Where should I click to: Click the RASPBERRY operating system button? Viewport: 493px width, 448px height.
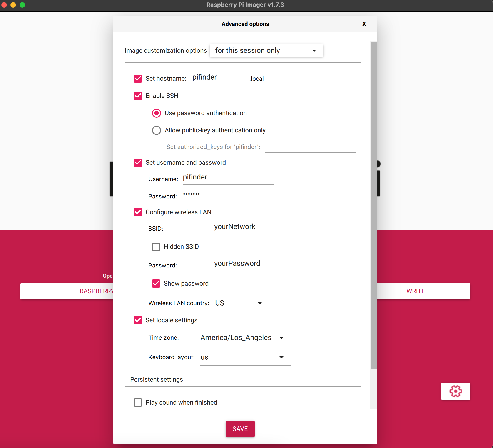tap(67, 291)
